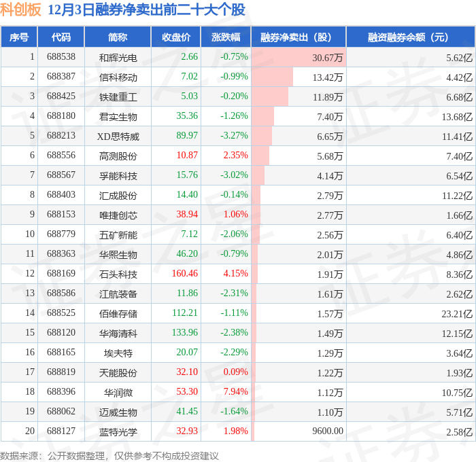
Task: Select stock name 佰维存储
Action: [x=118, y=314]
